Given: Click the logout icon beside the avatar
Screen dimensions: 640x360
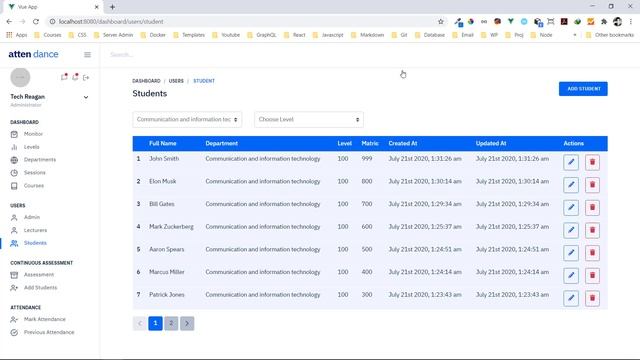Looking at the screenshot, I should point(86,77).
